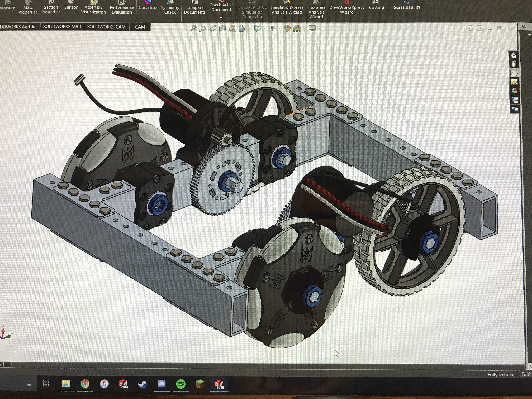Toggle Section View

[x=222, y=29]
